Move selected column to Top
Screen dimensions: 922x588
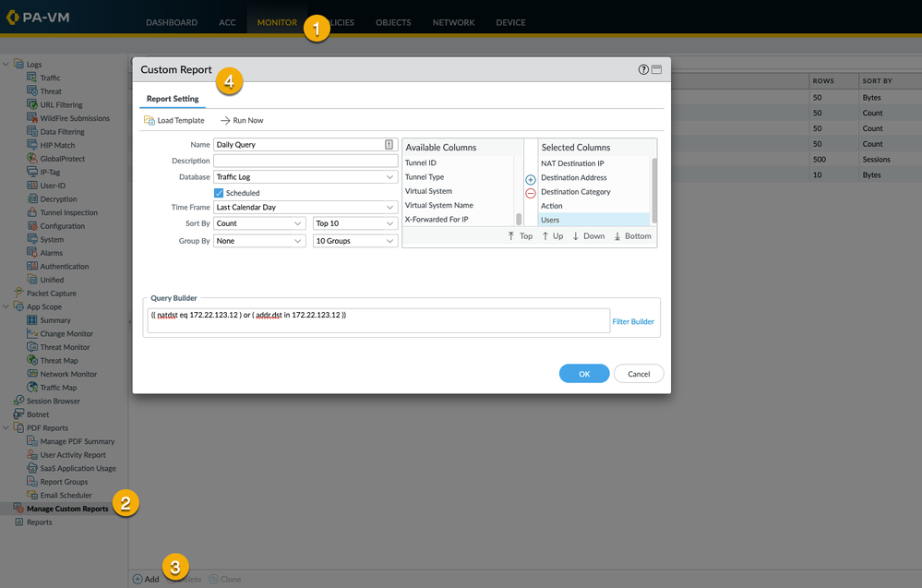(521, 236)
